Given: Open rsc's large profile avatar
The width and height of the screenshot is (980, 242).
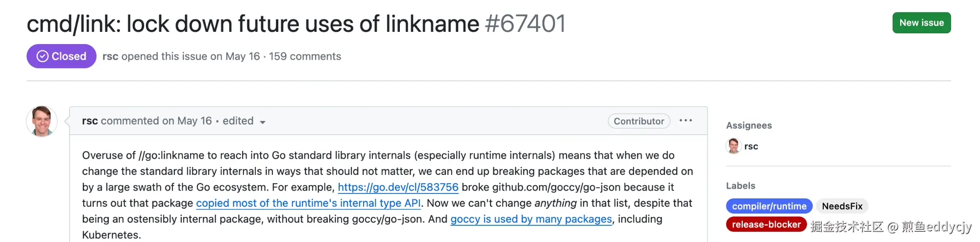Looking at the screenshot, I should pos(42,121).
